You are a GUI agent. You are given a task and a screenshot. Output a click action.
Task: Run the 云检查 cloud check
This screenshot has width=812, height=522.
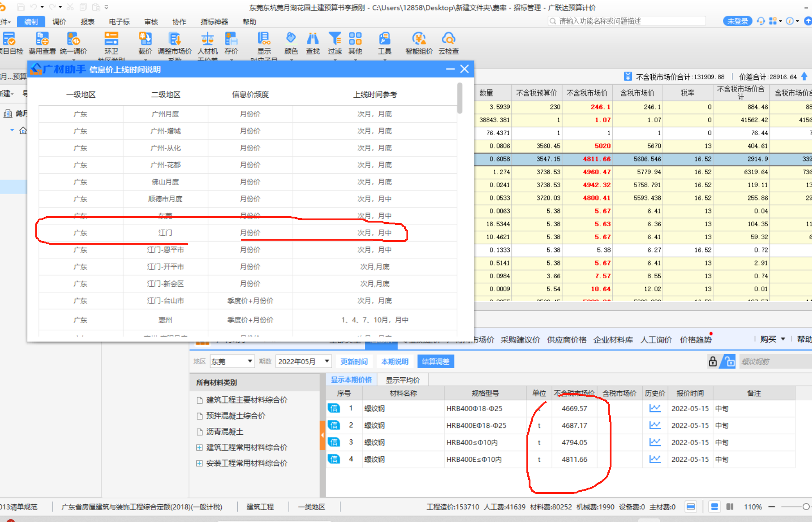449,43
